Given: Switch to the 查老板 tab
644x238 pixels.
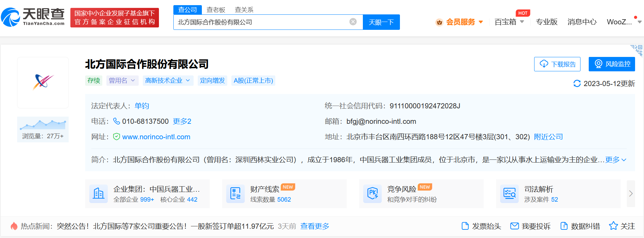Looking at the screenshot, I should click(216, 10).
